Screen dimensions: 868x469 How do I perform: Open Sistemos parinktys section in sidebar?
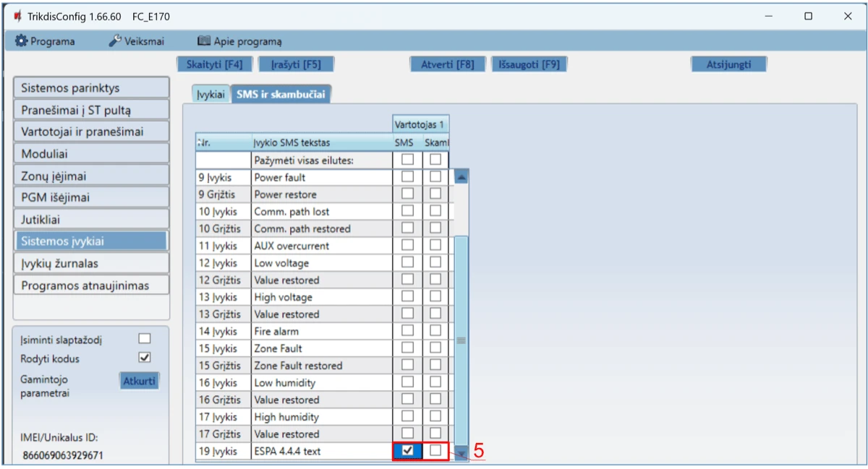click(91, 88)
